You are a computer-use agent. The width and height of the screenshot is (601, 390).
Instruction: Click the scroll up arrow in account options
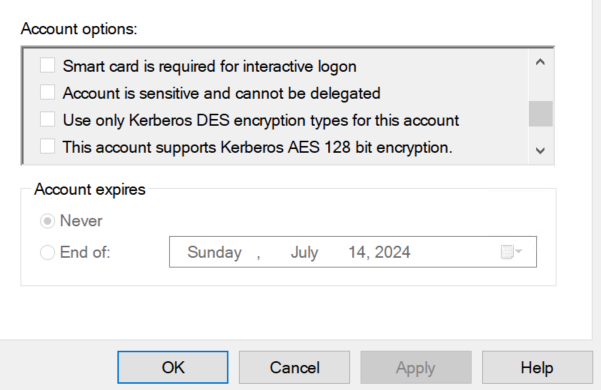pyautogui.click(x=540, y=62)
